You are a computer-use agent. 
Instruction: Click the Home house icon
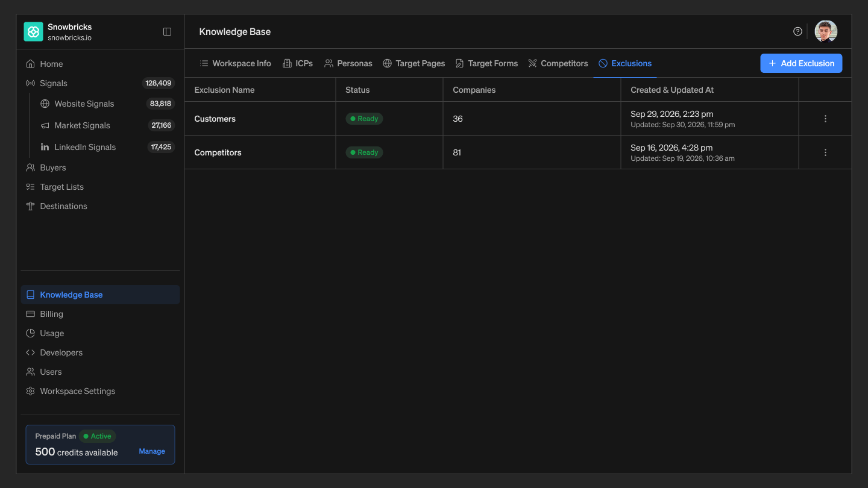click(x=30, y=64)
